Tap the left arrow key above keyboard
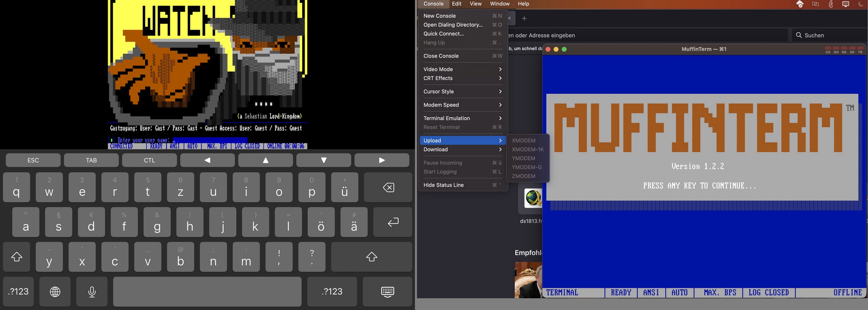 point(207,160)
